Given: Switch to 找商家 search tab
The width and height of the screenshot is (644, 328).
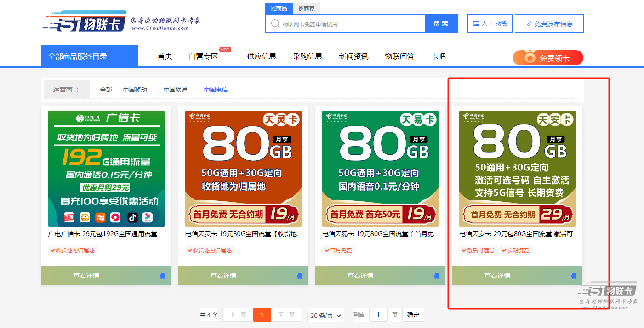Looking at the screenshot, I should (x=306, y=9).
